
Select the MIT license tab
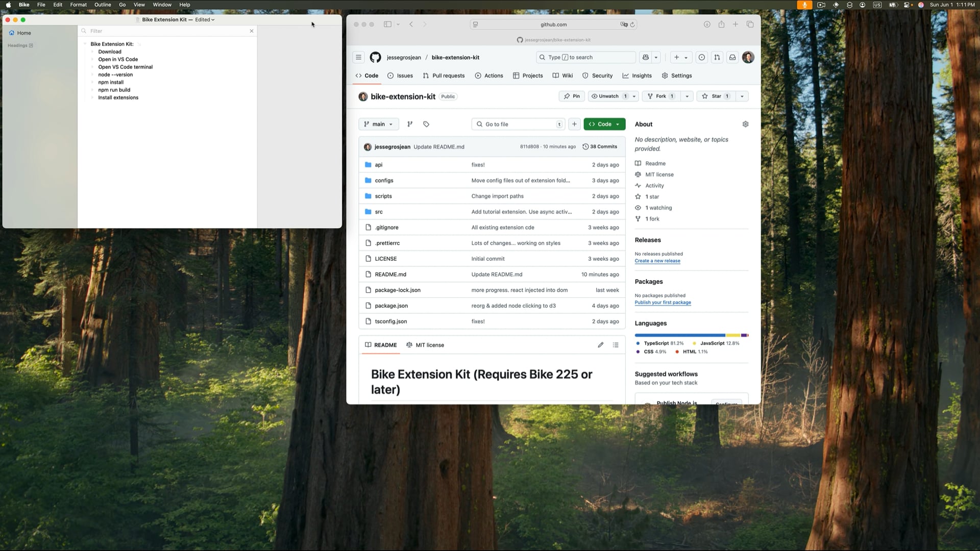[425, 345]
